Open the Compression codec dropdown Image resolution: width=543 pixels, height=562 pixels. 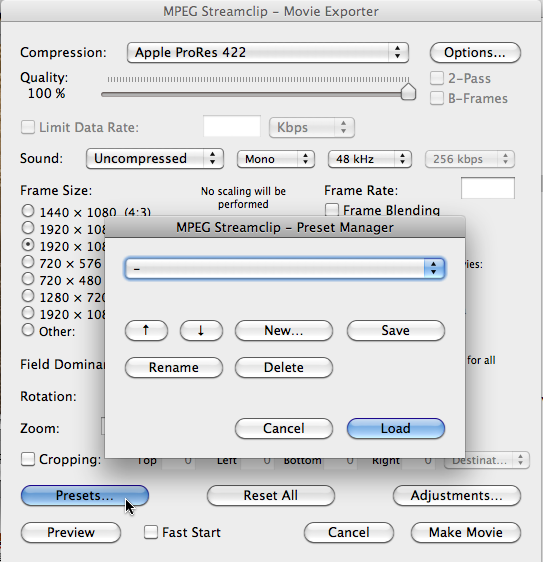coord(268,53)
